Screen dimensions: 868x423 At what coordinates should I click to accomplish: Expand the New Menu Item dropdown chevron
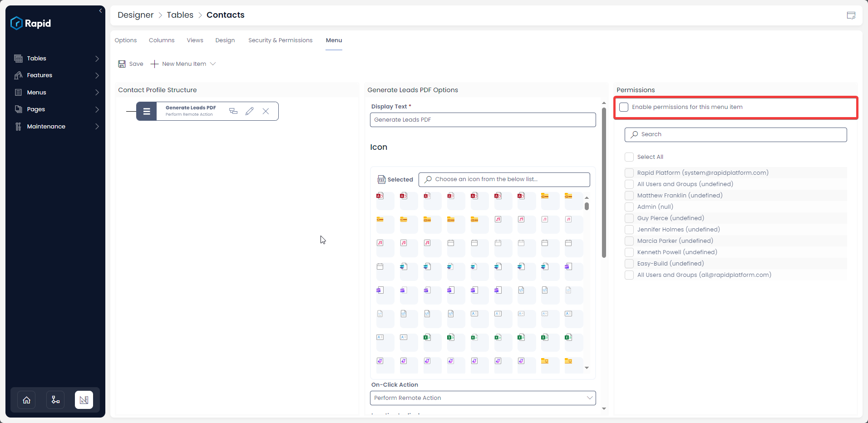(x=213, y=64)
